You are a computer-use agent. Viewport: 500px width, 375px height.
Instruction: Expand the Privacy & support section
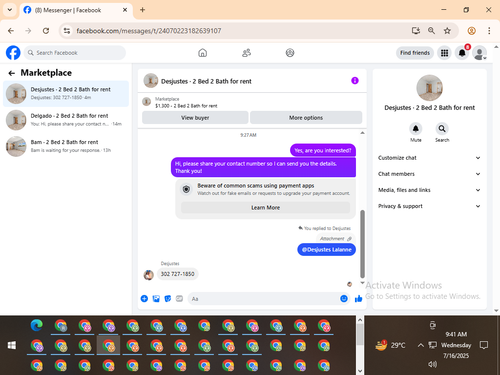coord(429,206)
